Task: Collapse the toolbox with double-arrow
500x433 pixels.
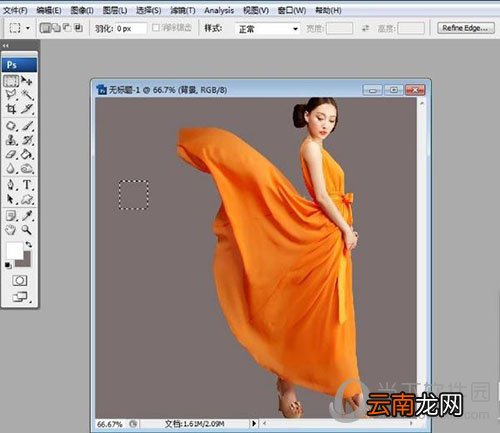Action: [x=5, y=46]
